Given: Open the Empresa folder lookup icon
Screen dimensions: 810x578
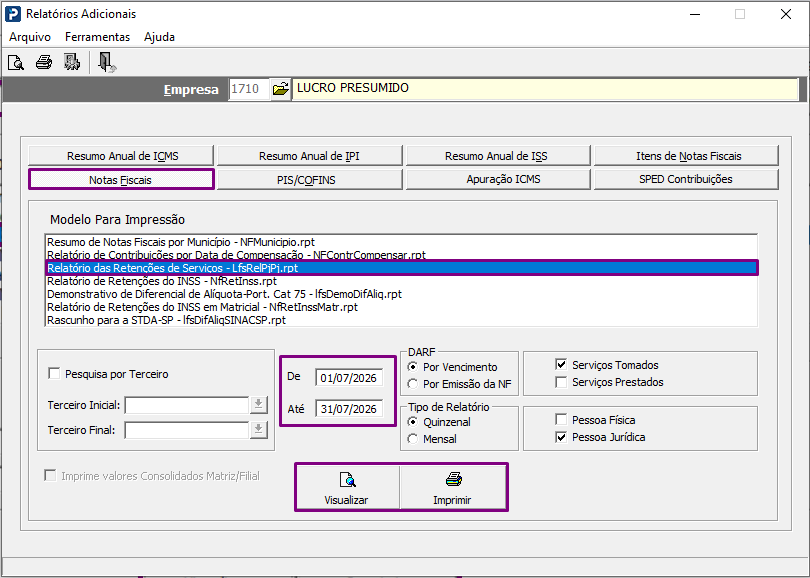Looking at the screenshot, I should (x=281, y=89).
